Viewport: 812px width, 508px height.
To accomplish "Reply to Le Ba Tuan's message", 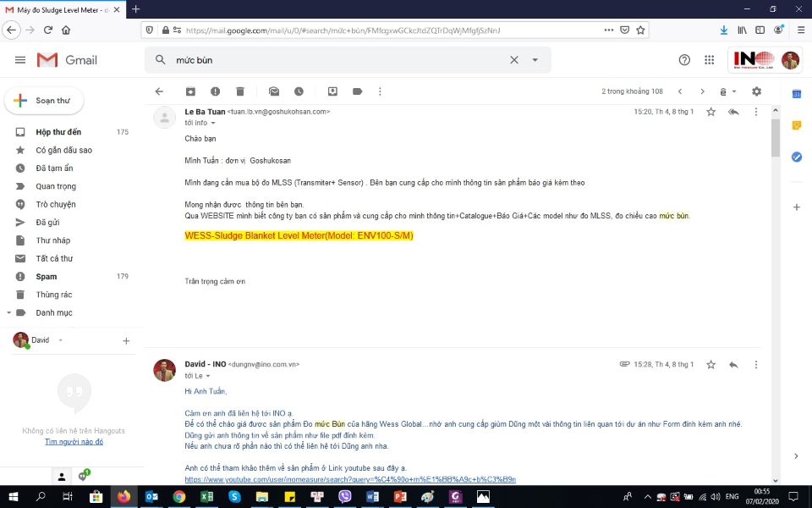I will point(733,112).
